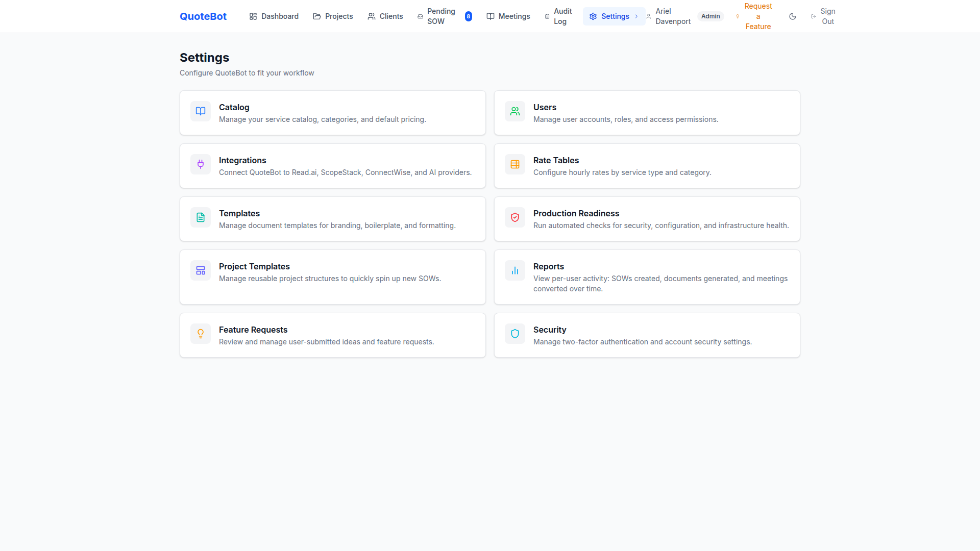Open the Catalog settings via its book icon
Screen dimensions: 980x551
click(x=200, y=111)
